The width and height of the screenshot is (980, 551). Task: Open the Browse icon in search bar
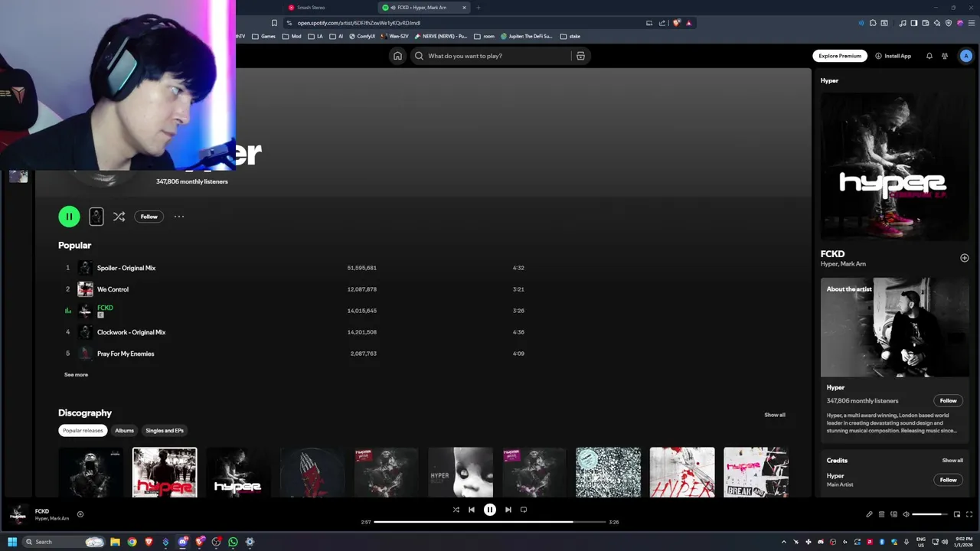[x=580, y=56]
